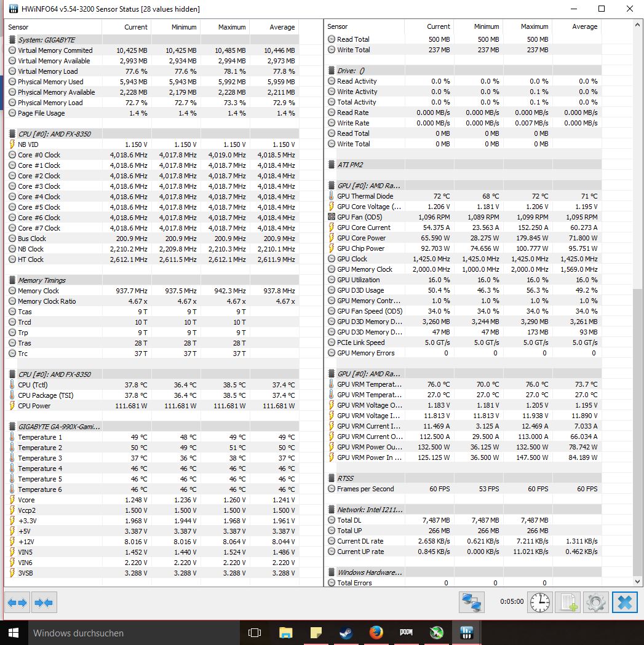644x645 pixels.
Task: Click the left pane Maximum column header
Action: click(x=225, y=27)
